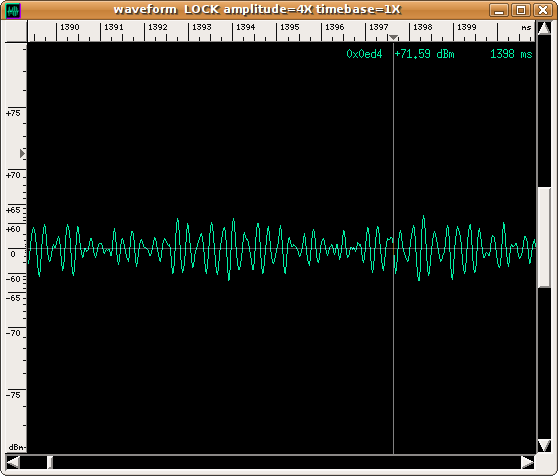Click the cursor marker triangle on time ruler
Screen dimensions: 558x476
pyautogui.click(x=393, y=37)
